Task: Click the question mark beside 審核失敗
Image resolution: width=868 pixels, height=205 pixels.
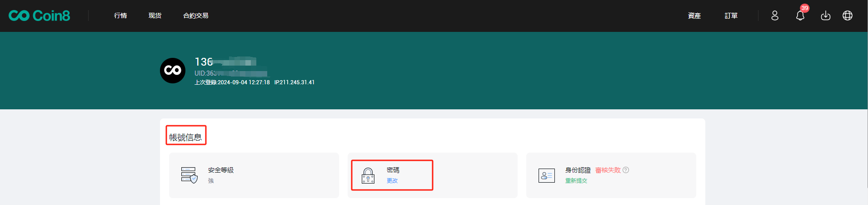Action: point(626,170)
